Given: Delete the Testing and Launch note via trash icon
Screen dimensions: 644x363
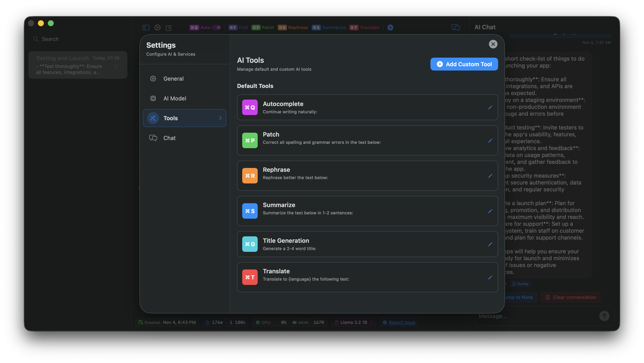Looking at the screenshot, I should point(116,67).
